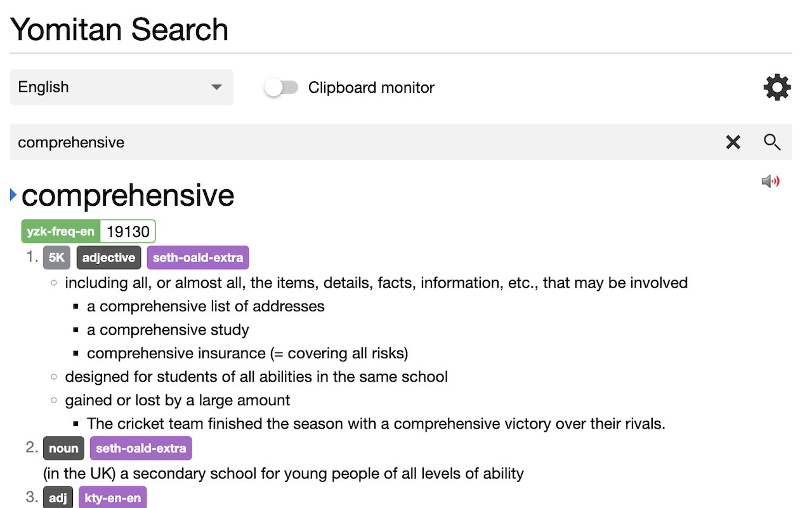Click the Clipboard monitor label
Viewport: 812px width, 508px height.
click(x=371, y=88)
